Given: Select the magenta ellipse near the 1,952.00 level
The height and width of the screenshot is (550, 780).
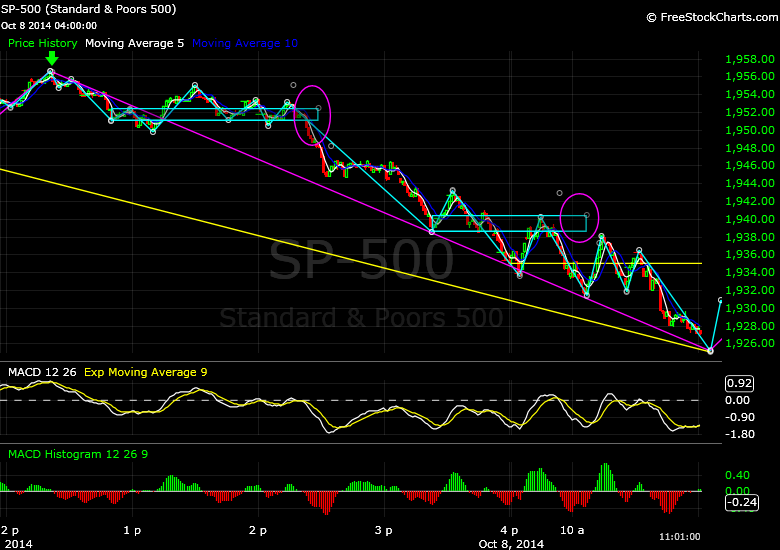Looking at the screenshot, I should [312, 115].
